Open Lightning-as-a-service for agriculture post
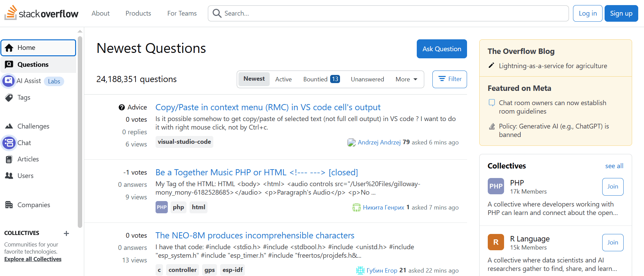Image resolution: width=644 pixels, height=276 pixels. click(x=553, y=66)
